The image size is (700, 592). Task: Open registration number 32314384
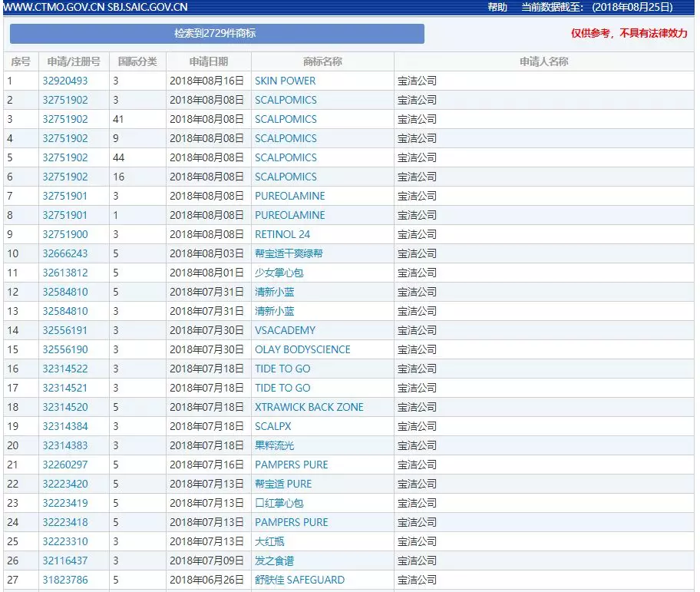[x=65, y=426]
